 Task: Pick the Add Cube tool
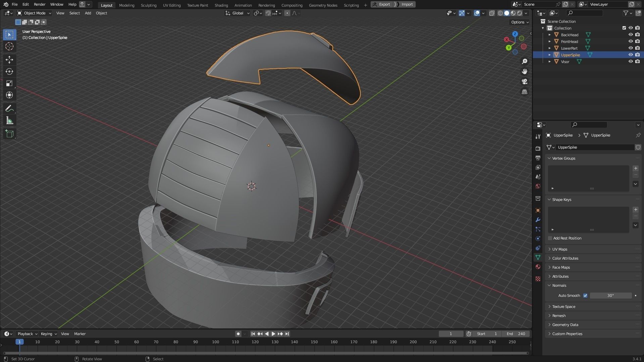tap(9, 134)
